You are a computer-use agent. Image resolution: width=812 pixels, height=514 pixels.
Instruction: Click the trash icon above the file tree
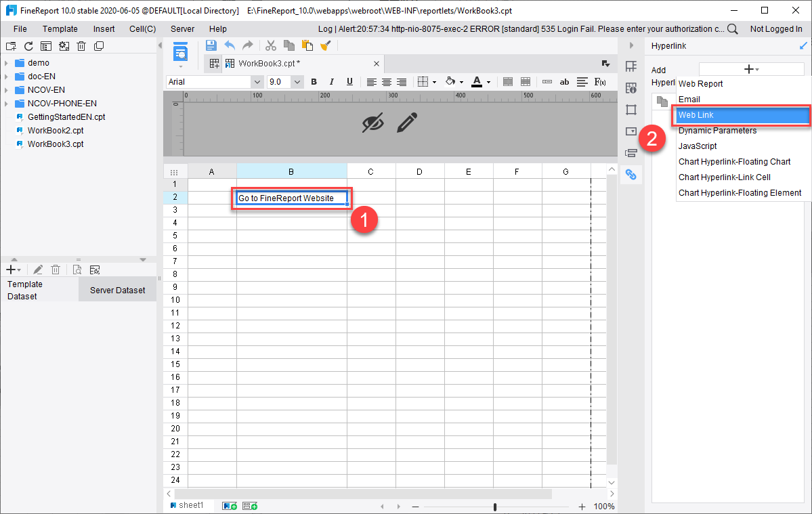81,46
